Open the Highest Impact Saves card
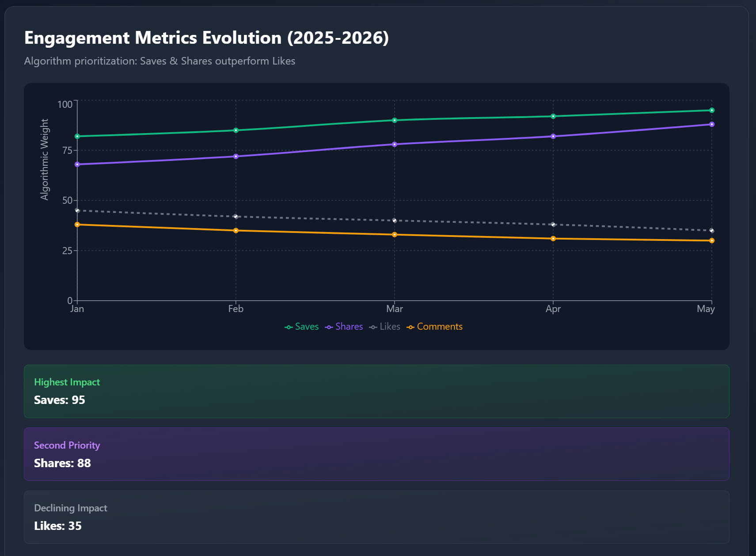Image resolution: width=756 pixels, height=556 pixels. (x=376, y=391)
